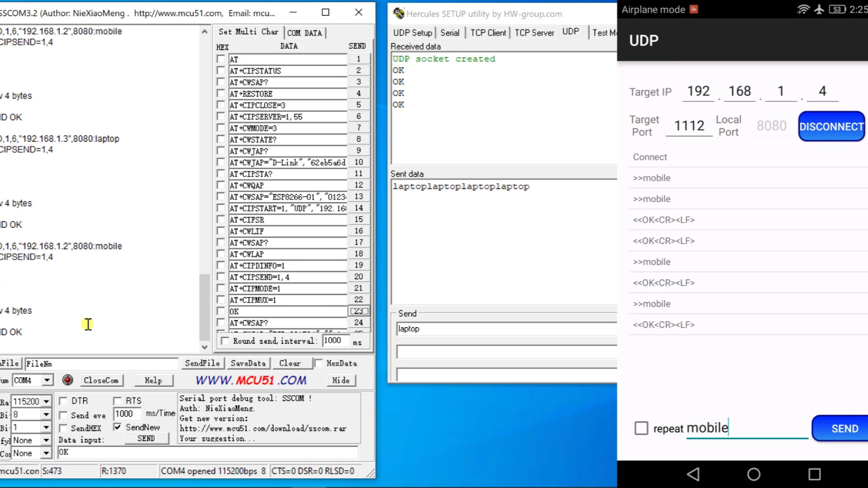This screenshot has height=488, width=868.
Task: Click the Hercules app icon in title bar
Action: 398,14
